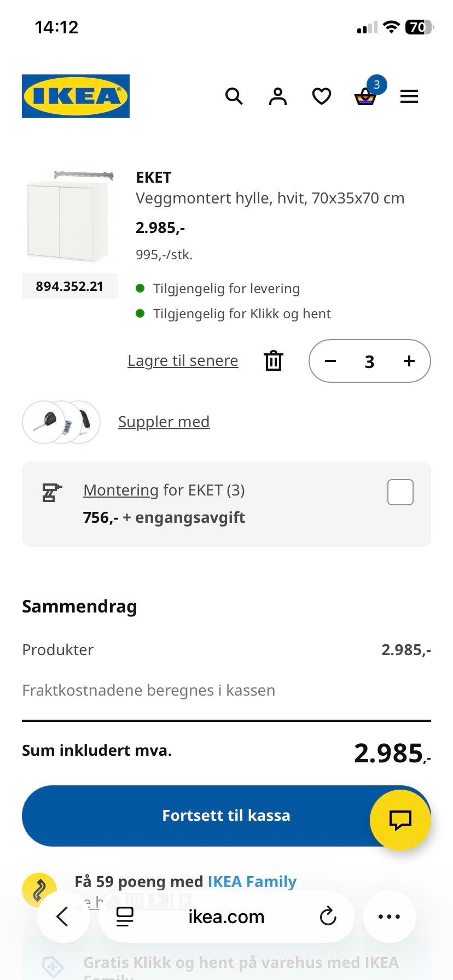Viewport: 453px width, 980px height.
Task: Open the IKEA Family link
Action: (x=252, y=882)
